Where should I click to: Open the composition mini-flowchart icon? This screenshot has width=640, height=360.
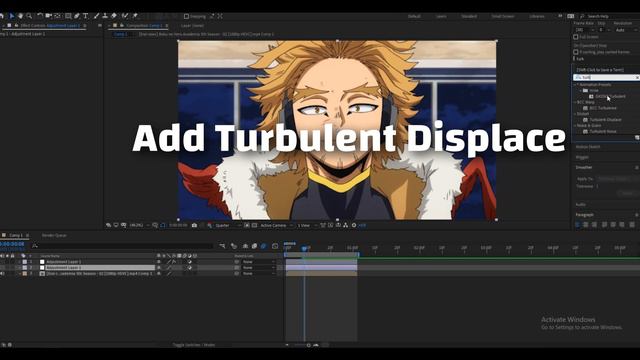[x=222, y=246]
